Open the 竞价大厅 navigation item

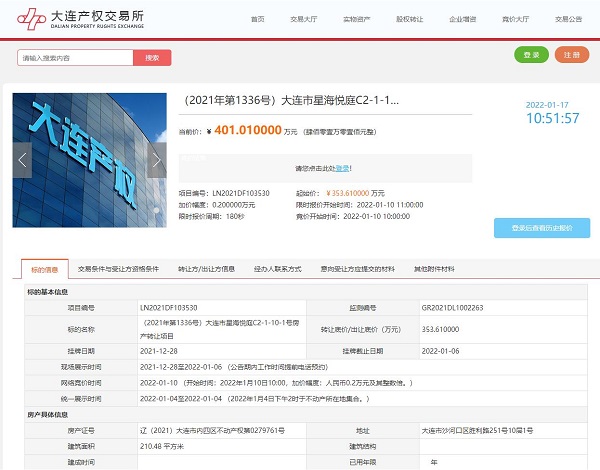(515, 19)
